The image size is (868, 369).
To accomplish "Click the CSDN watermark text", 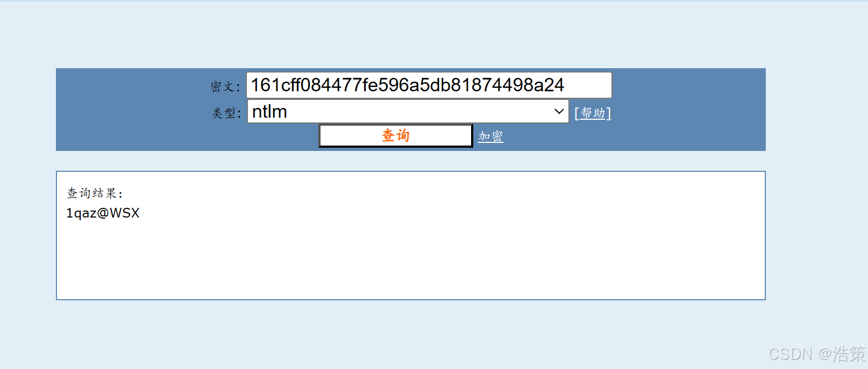I will point(790,354).
